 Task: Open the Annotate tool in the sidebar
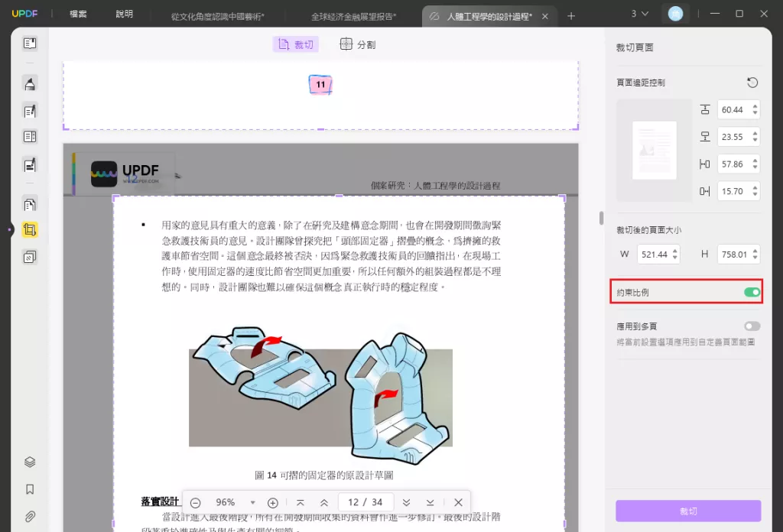(30, 86)
